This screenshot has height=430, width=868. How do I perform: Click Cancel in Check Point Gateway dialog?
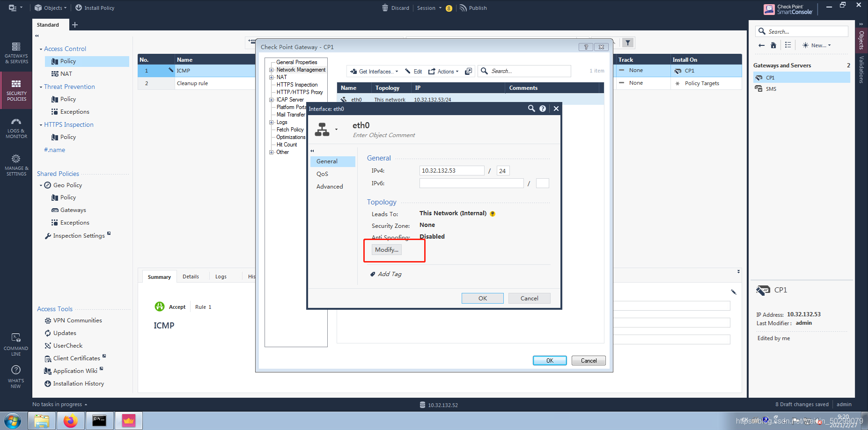pyautogui.click(x=588, y=361)
